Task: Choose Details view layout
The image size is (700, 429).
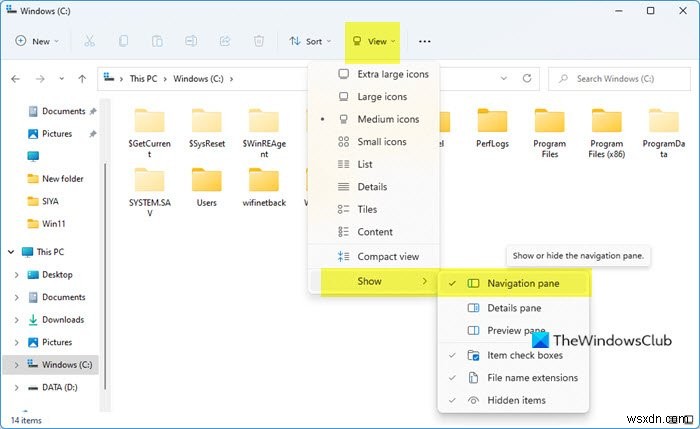Action: [374, 187]
